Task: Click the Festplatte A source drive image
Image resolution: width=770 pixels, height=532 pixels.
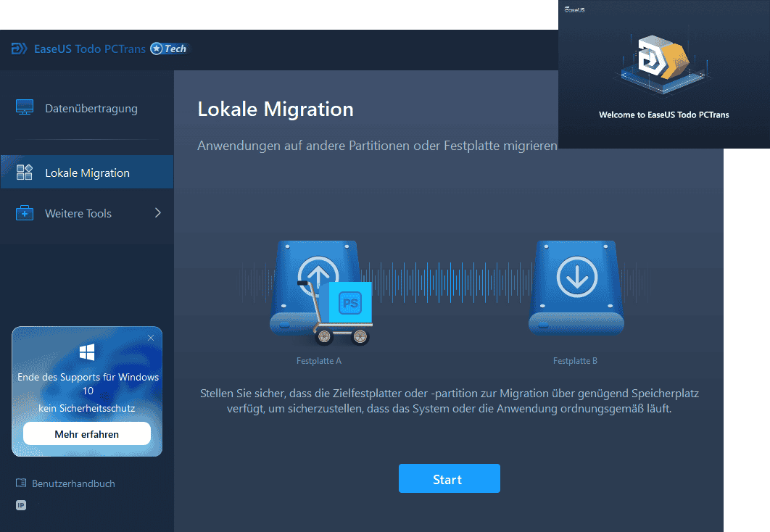Action: [317, 287]
